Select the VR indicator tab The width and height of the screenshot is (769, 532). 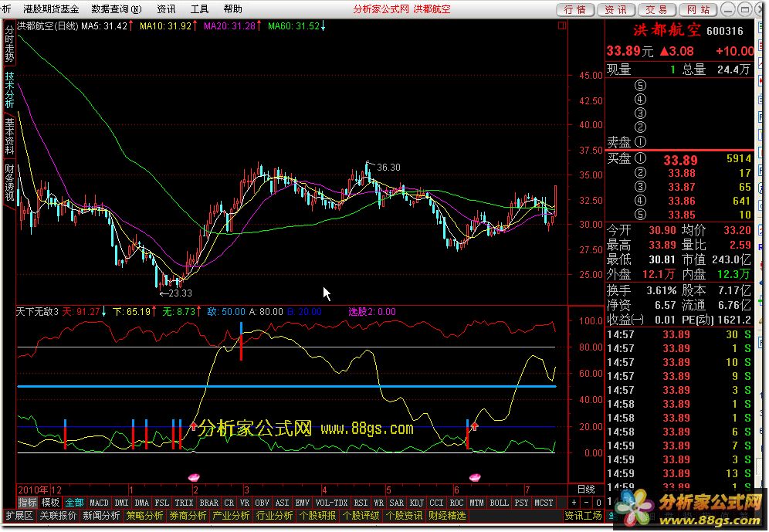[245, 503]
